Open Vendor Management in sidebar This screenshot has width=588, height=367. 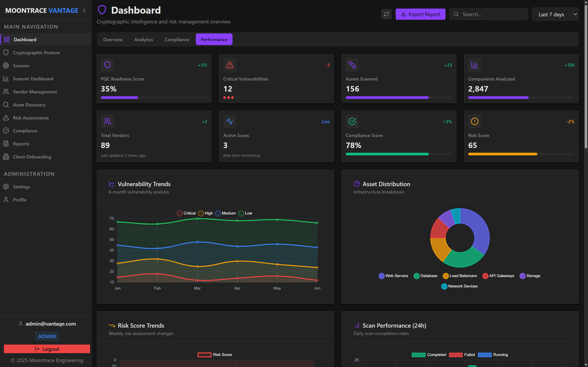click(x=35, y=92)
